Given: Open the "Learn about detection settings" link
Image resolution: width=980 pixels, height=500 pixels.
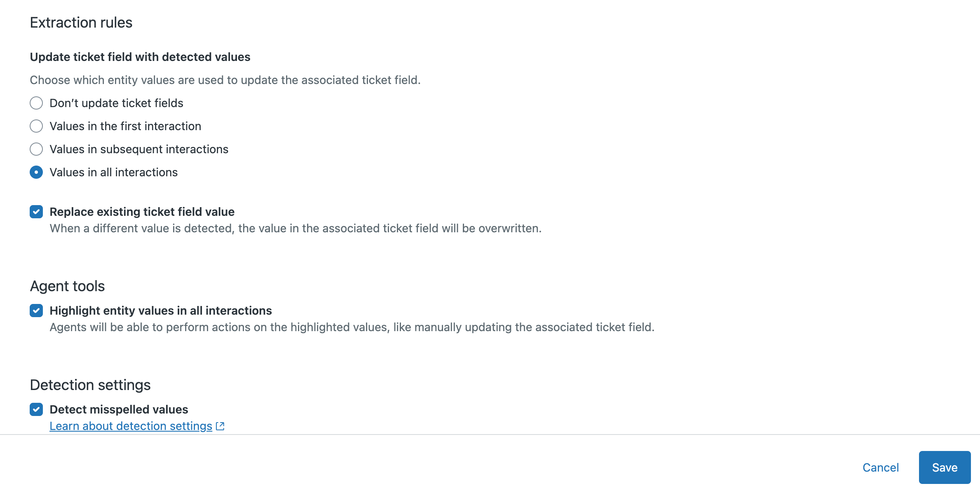Looking at the screenshot, I should pos(131,426).
